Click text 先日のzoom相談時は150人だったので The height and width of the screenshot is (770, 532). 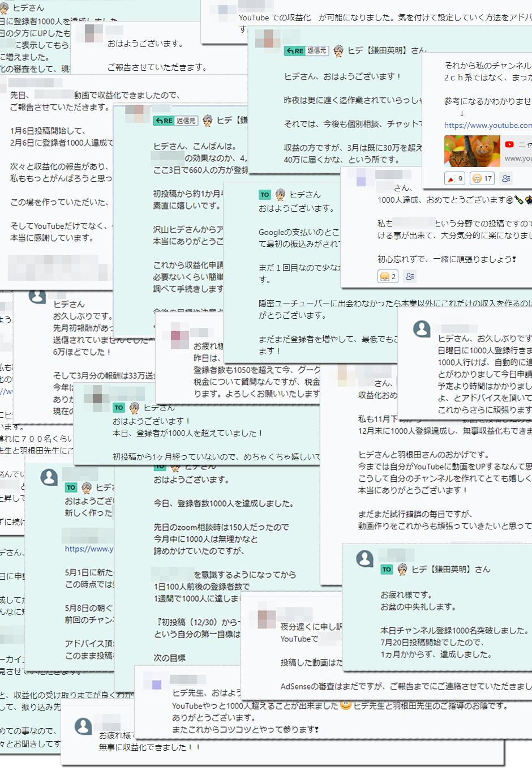[221, 527]
